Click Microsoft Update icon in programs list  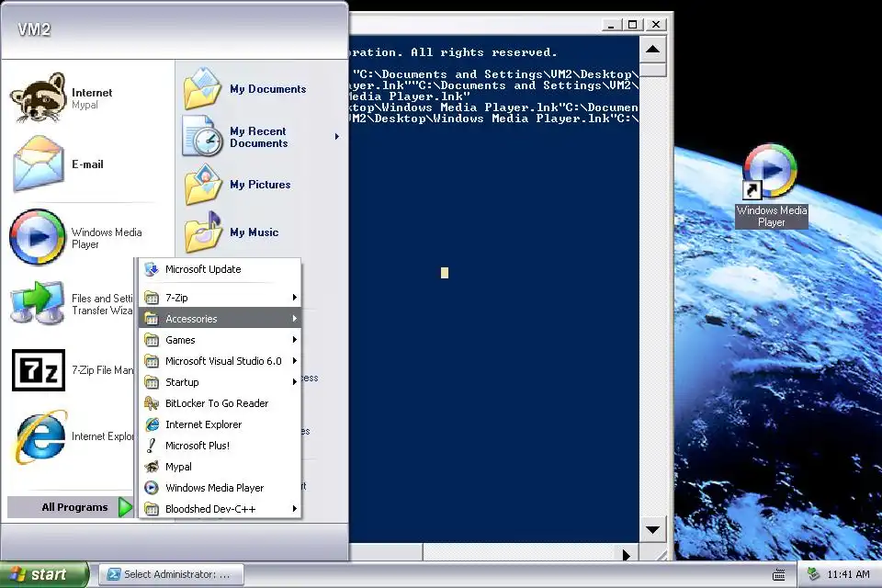pyautogui.click(x=152, y=269)
